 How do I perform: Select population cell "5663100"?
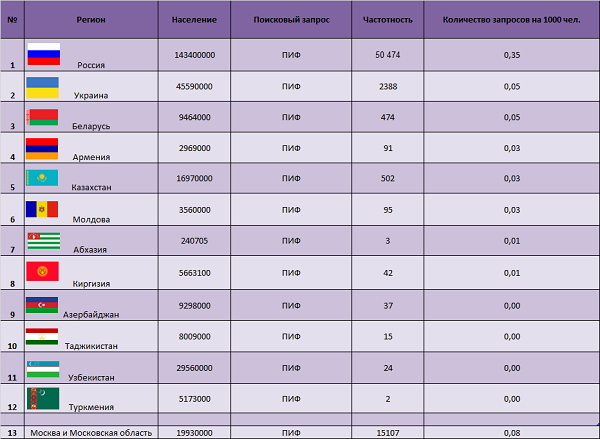pos(194,273)
